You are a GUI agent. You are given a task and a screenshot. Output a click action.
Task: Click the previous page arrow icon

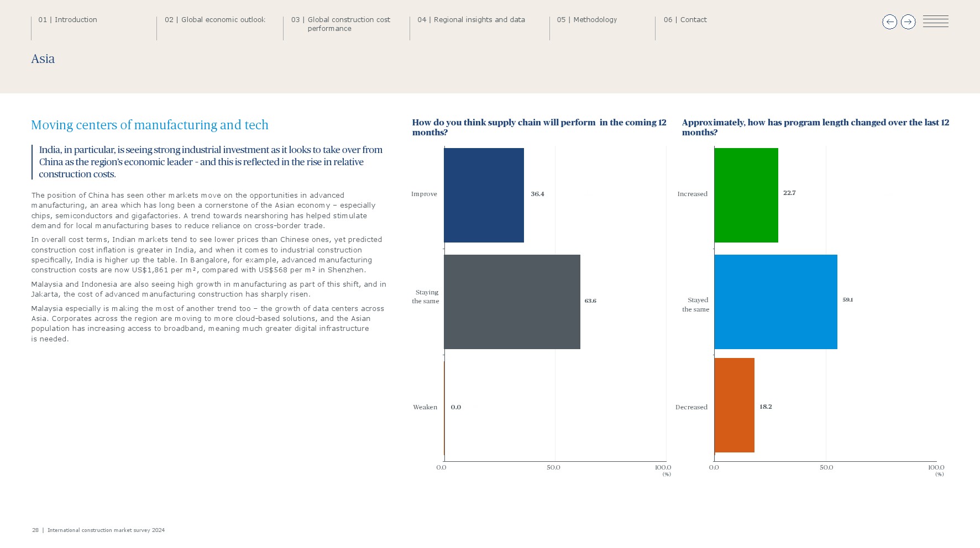(x=889, y=22)
